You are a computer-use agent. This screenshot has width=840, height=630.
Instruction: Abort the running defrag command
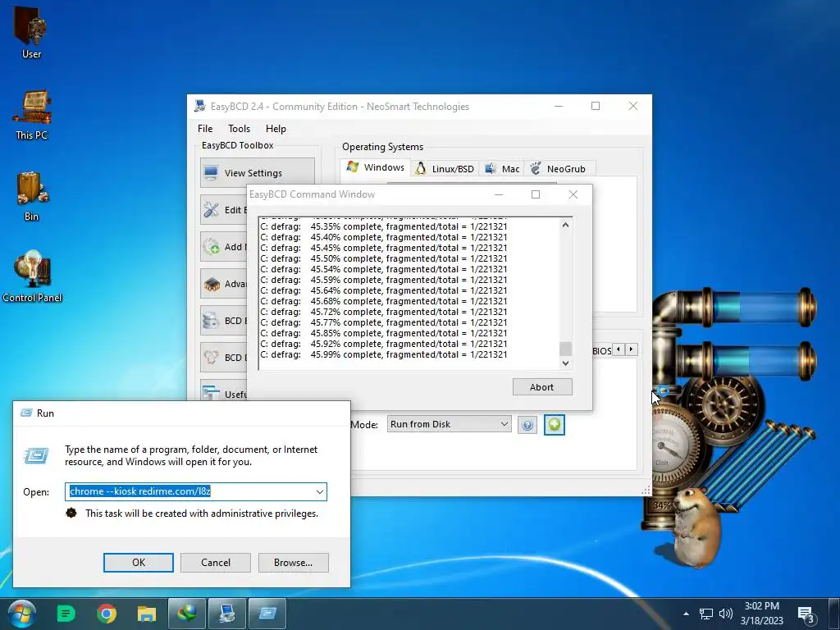click(x=542, y=387)
